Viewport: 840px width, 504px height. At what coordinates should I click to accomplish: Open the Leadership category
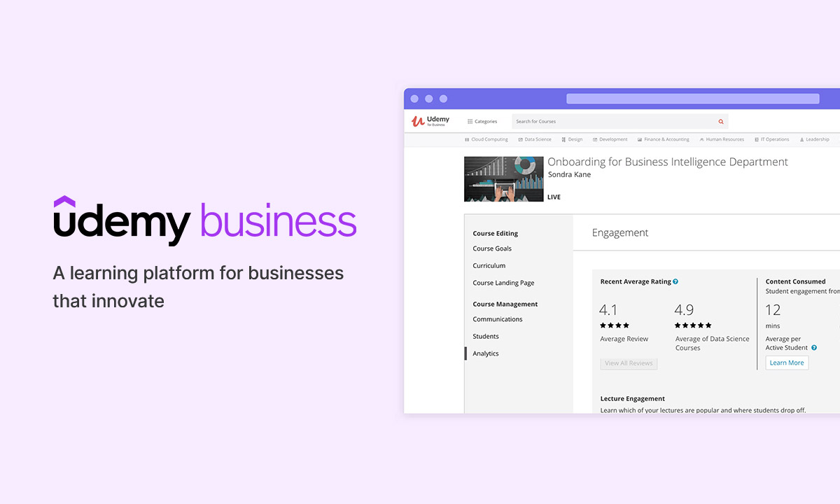coord(814,139)
